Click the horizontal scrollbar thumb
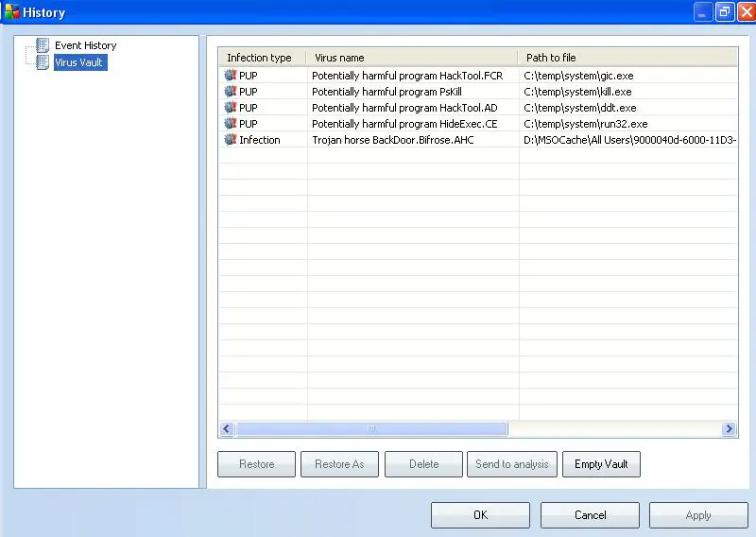This screenshot has width=756, height=537. pos(370,429)
